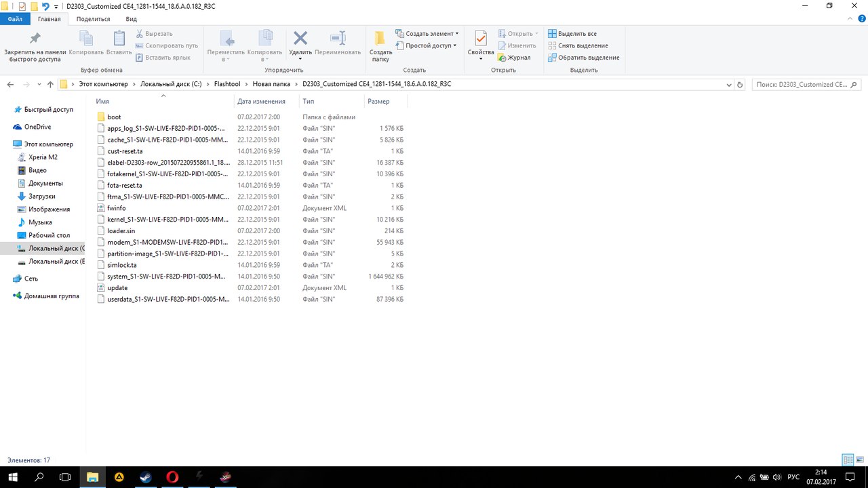Sort files by Size (Размер) column header
This screenshot has width=868, height=488.
click(x=378, y=101)
